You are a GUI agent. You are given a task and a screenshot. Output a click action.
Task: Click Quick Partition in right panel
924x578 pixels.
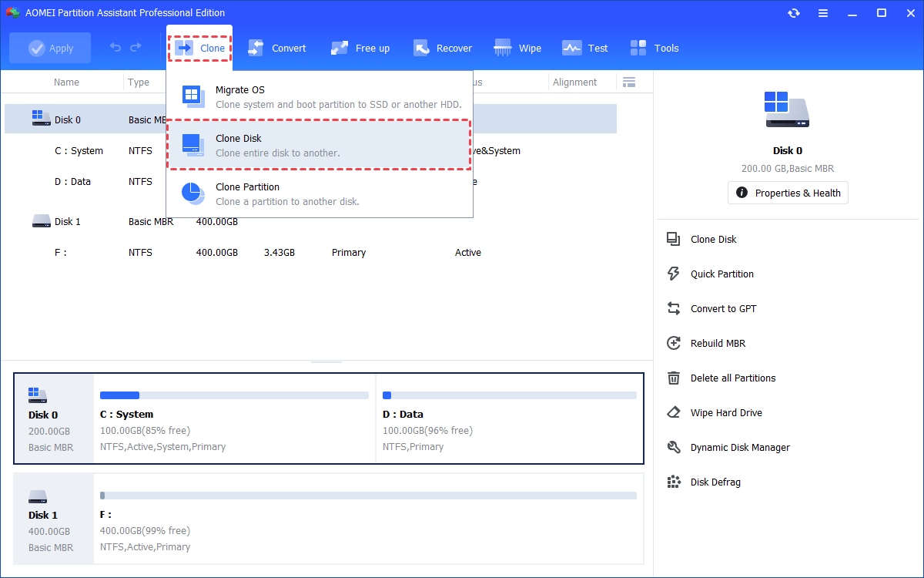tap(721, 274)
